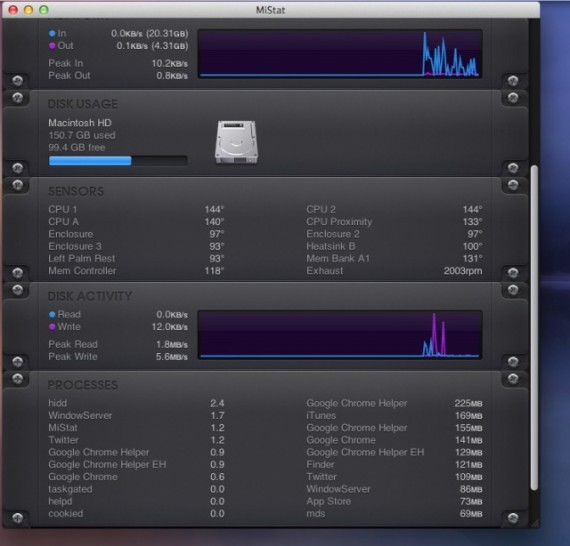The width and height of the screenshot is (570, 546).
Task: Select the hidd process row
Action: (136, 403)
